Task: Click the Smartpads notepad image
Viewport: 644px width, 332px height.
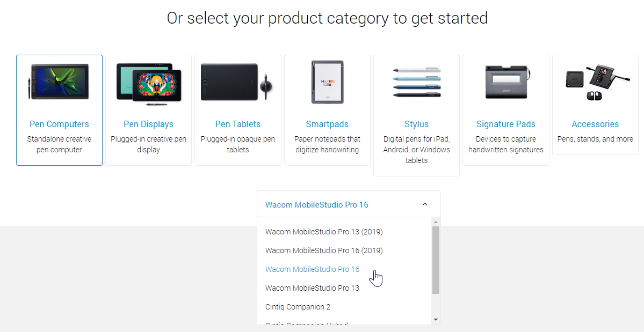Action: (x=327, y=82)
